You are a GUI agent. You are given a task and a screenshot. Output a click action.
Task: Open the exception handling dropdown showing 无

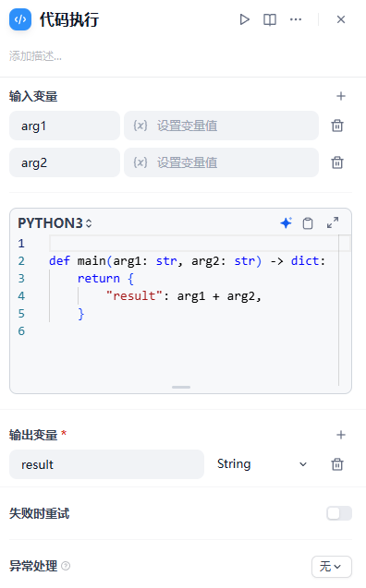pyautogui.click(x=332, y=566)
